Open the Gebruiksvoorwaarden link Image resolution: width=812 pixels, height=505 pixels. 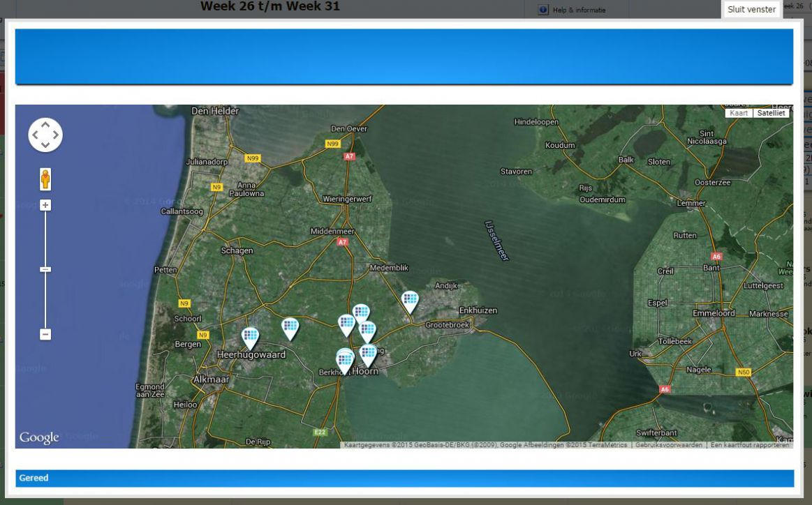tap(669, 445)
